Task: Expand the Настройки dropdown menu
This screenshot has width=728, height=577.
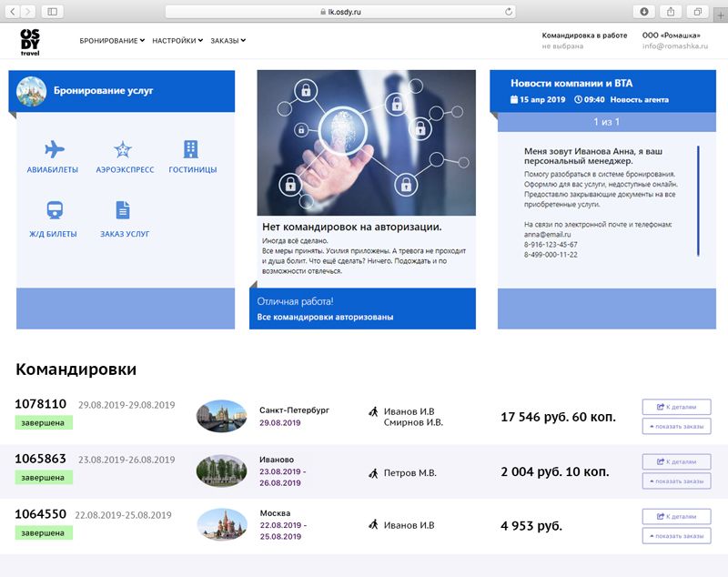Action: click(x=177, y=41)
